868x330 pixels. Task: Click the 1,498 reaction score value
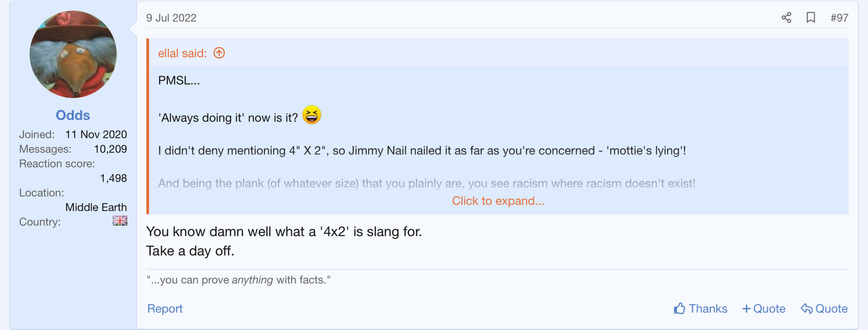(113, 178)
